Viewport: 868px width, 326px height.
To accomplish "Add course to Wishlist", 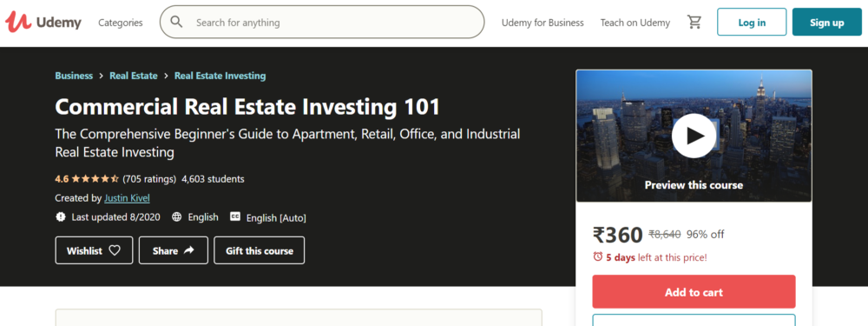I will coord(94,250).
